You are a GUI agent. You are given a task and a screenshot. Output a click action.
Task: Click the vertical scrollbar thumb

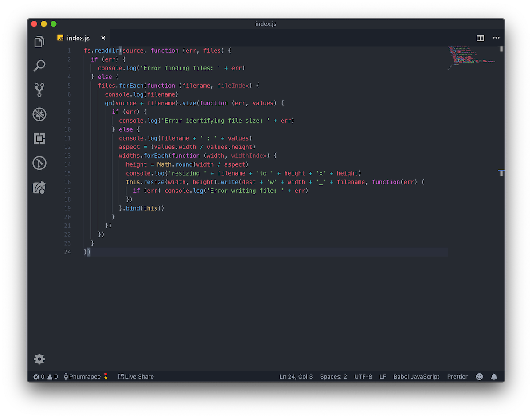click(501, 49)
